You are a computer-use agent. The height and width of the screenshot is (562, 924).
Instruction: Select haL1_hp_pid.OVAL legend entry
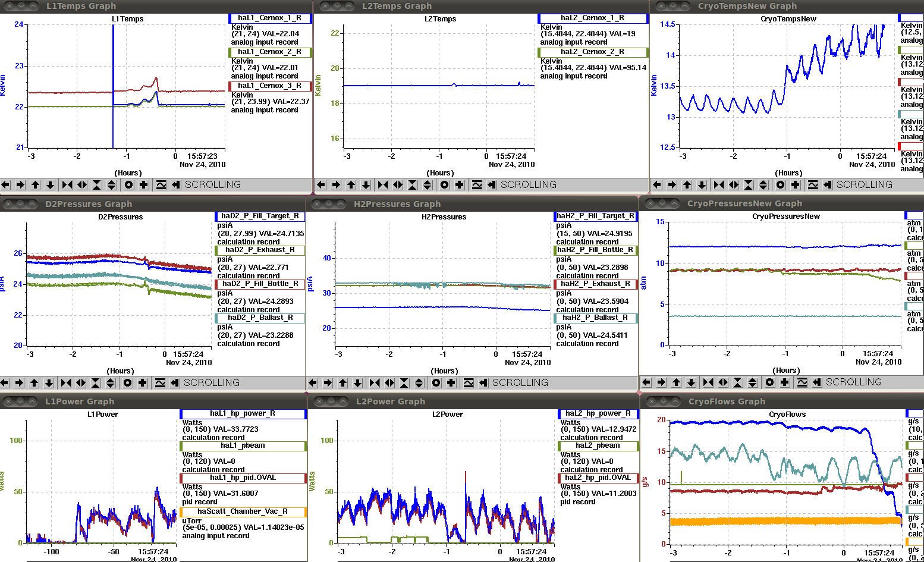coord(243,478)
